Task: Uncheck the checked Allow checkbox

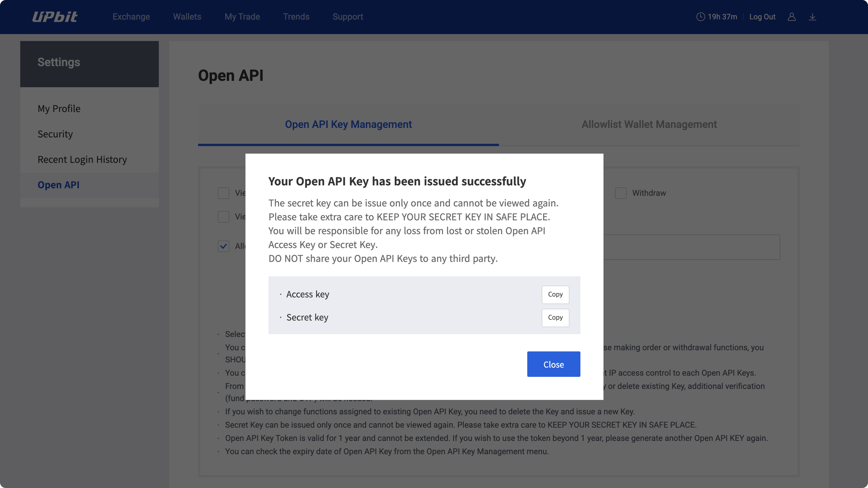Action: click(x=223, y=246)
